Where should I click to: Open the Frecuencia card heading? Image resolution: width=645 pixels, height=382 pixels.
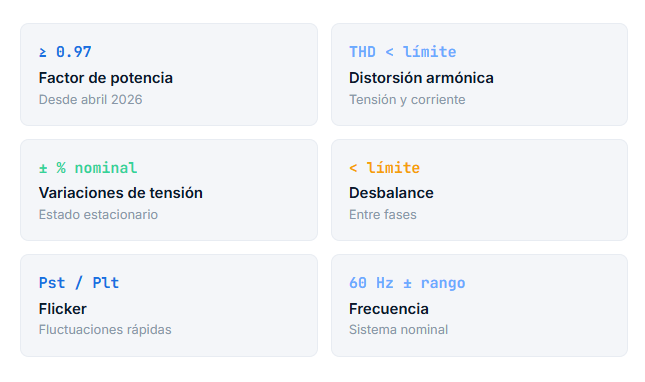389,309
